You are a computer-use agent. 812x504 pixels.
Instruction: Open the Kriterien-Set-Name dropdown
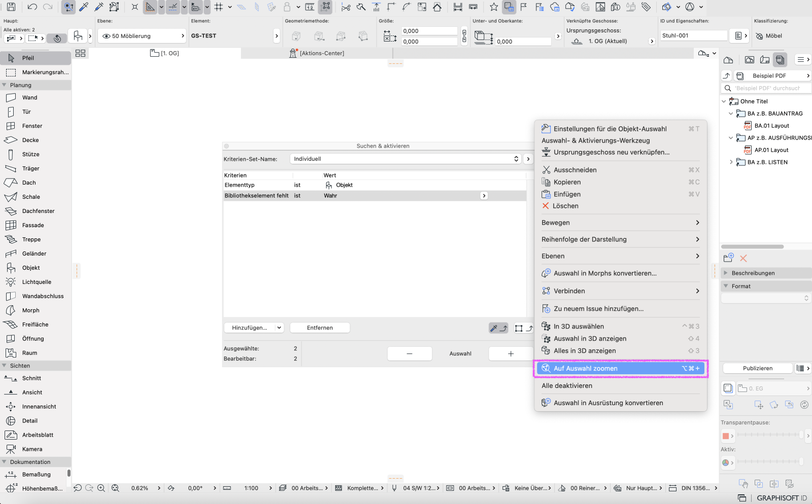click(x=406, y=159)
